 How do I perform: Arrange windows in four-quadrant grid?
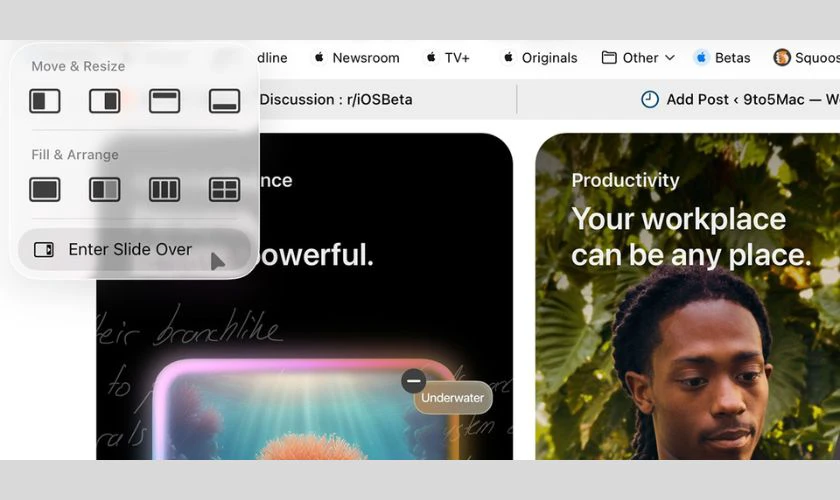pos(224,189)
